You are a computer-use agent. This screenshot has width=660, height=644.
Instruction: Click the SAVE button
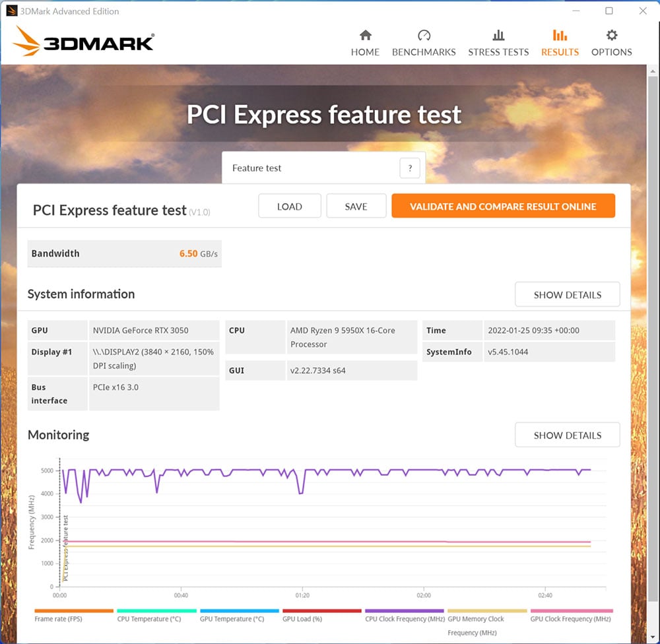point(356,207)
